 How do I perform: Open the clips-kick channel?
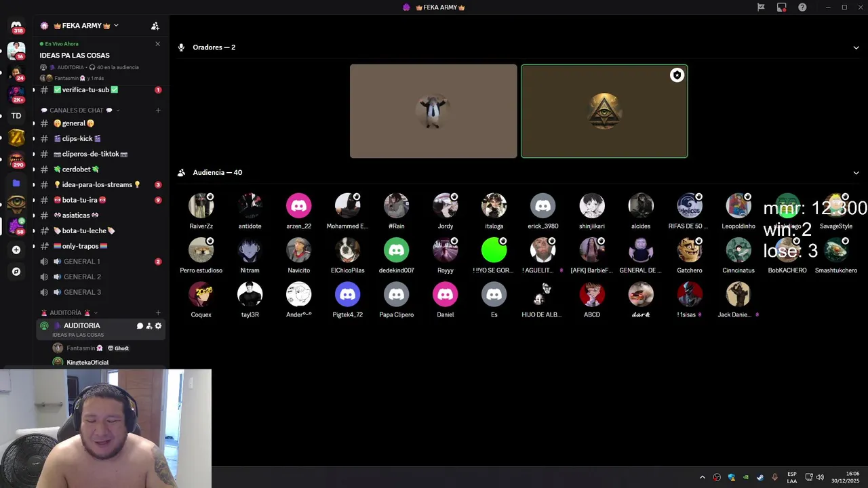(100, 138)
